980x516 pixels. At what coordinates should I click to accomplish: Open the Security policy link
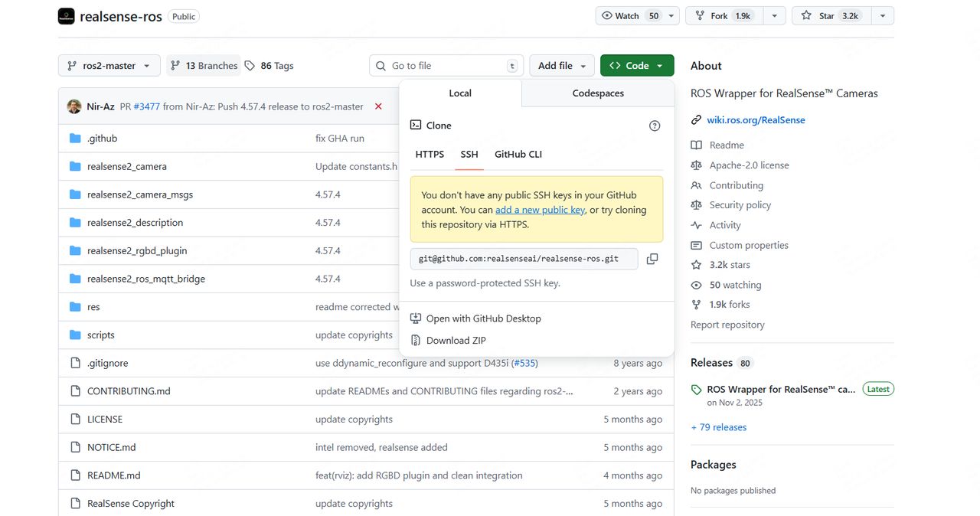click(x=740, y=205)
